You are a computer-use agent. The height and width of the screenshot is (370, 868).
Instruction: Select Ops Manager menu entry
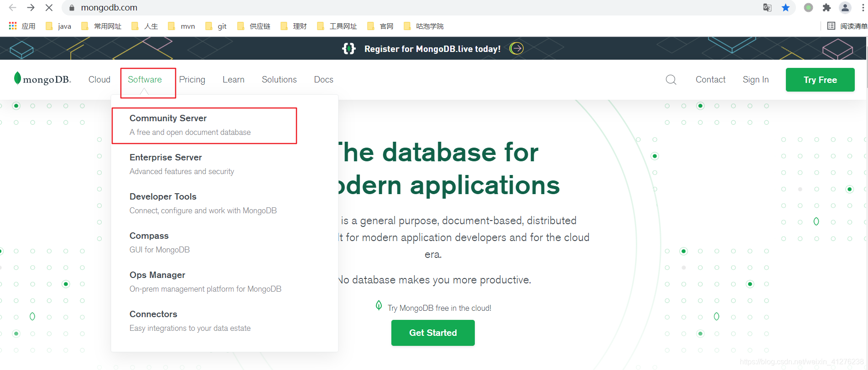click(205, 282)
